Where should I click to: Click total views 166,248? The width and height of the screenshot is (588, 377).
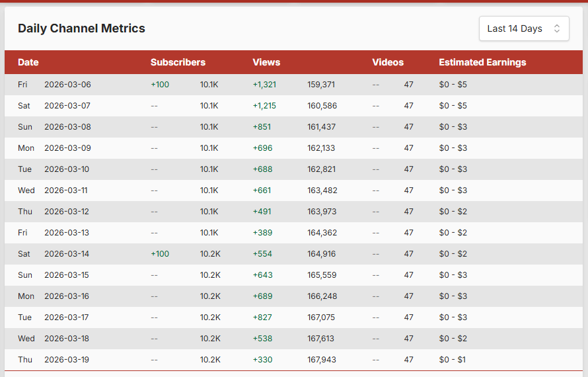(322, 296)
